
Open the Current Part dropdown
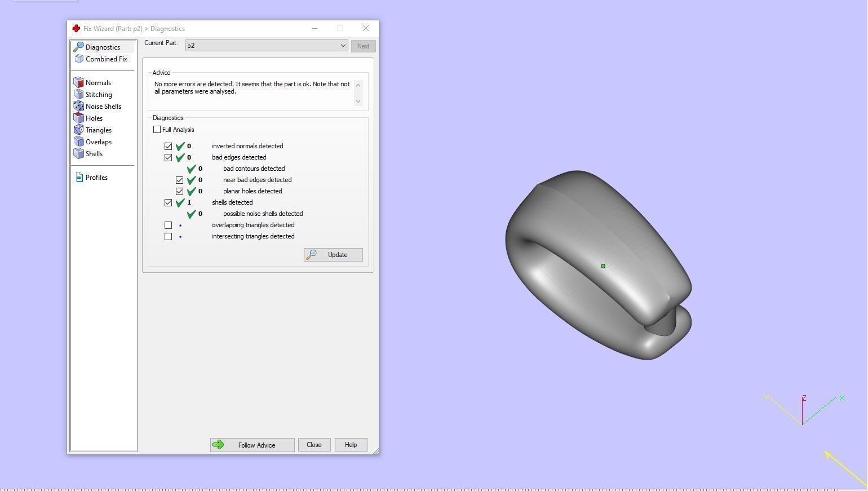[x=266, y=46]
